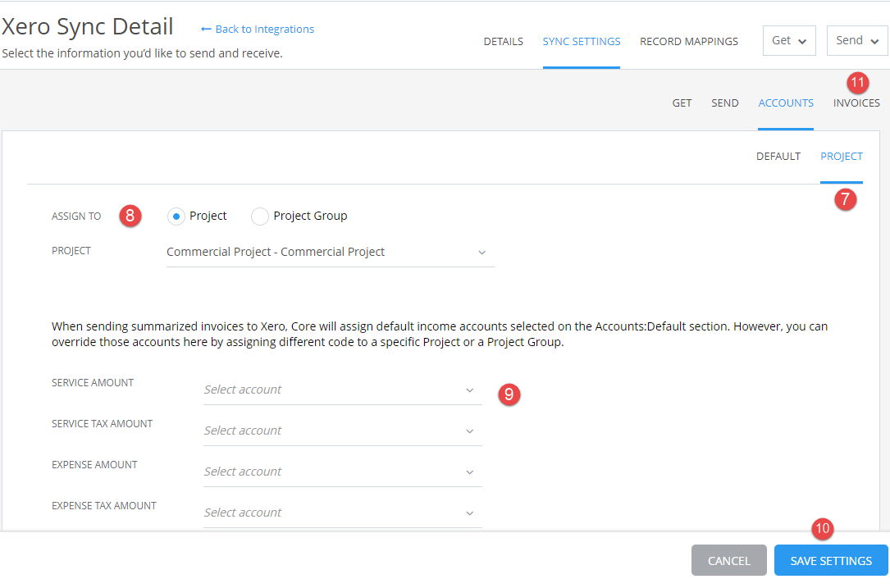The image size is (890, 588).
Task: Open the Get dropdown button
Action: pos(789,40)
